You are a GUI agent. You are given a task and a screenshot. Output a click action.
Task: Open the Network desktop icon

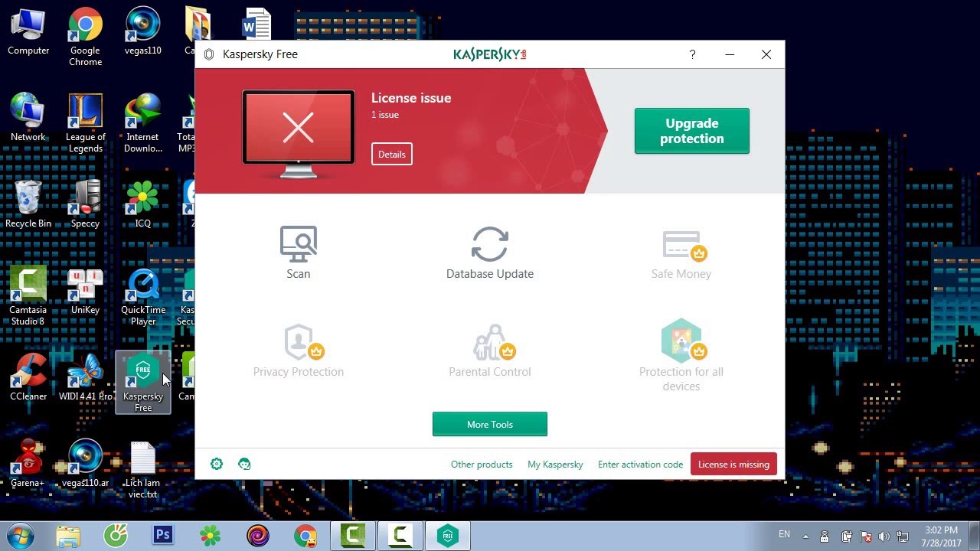pyautogui.click(x=28, y=119)
